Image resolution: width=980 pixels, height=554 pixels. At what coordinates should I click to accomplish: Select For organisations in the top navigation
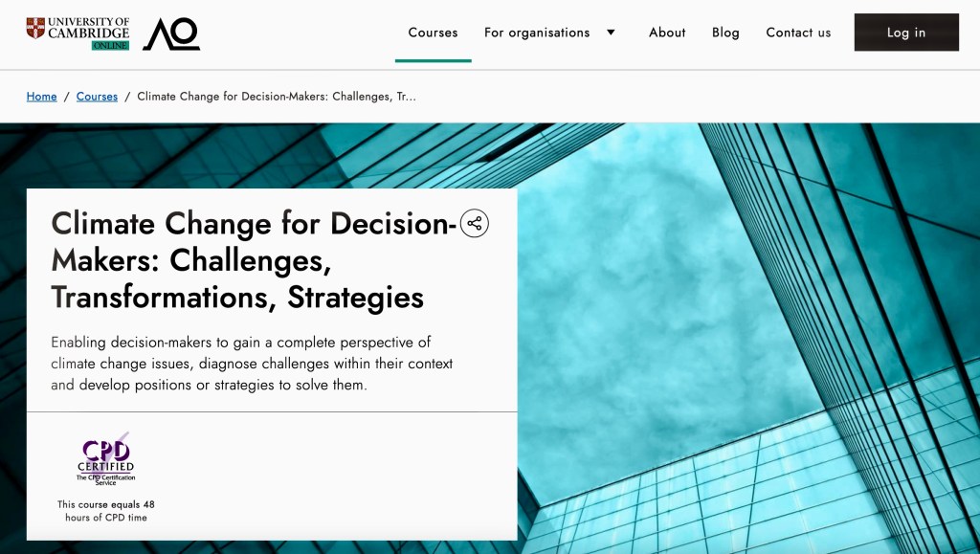pos(536,33)
